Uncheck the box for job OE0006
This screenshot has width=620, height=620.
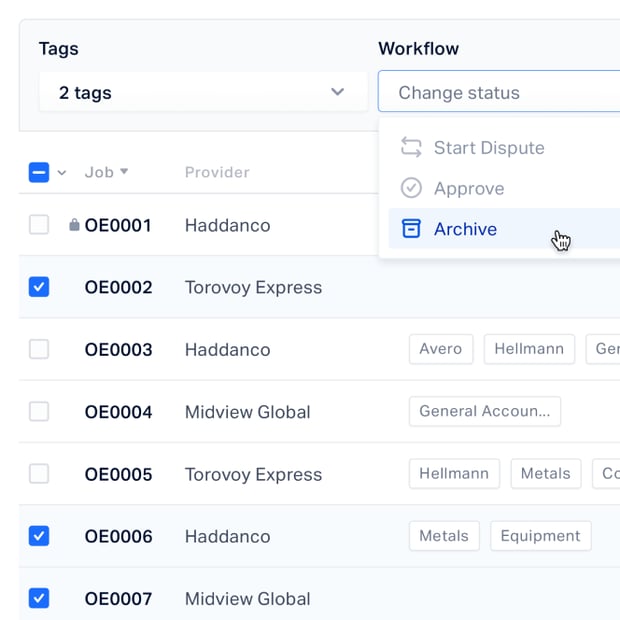[39, 536]
